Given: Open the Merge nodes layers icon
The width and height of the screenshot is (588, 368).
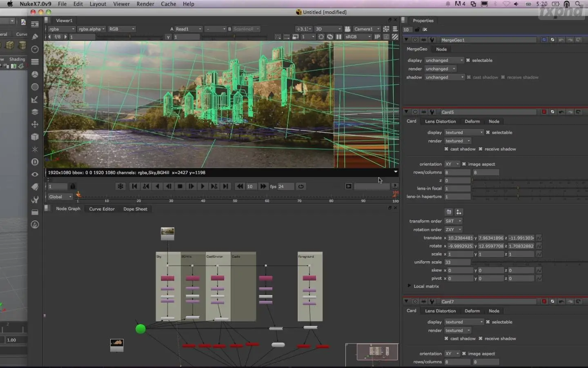Looking at the screenshot, I should 35,112.
